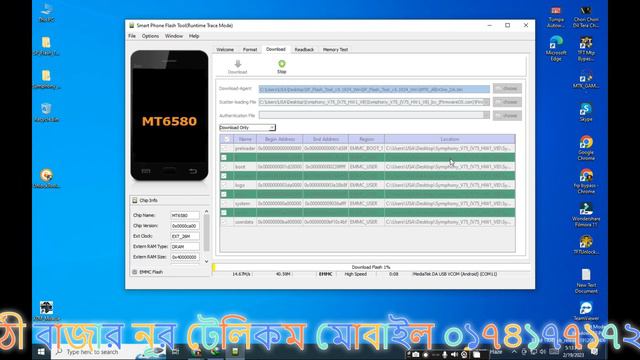Click the Download-Agent path field

coord(374,89)
